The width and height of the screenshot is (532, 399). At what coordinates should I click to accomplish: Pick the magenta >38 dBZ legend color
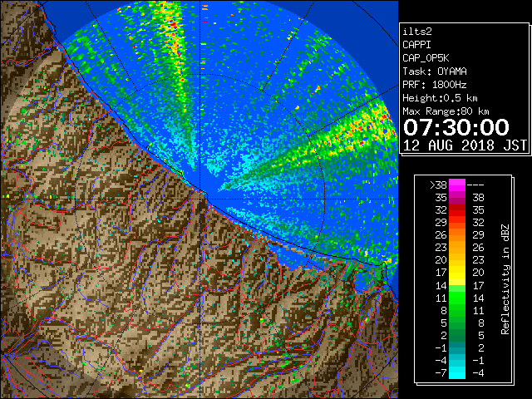pyautogui.click(x=457, y=185)
